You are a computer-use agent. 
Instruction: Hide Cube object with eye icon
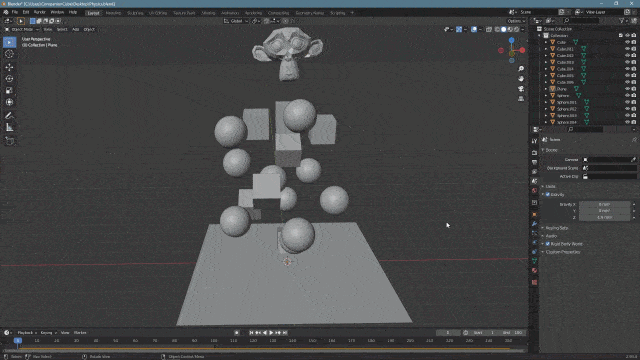627,42
